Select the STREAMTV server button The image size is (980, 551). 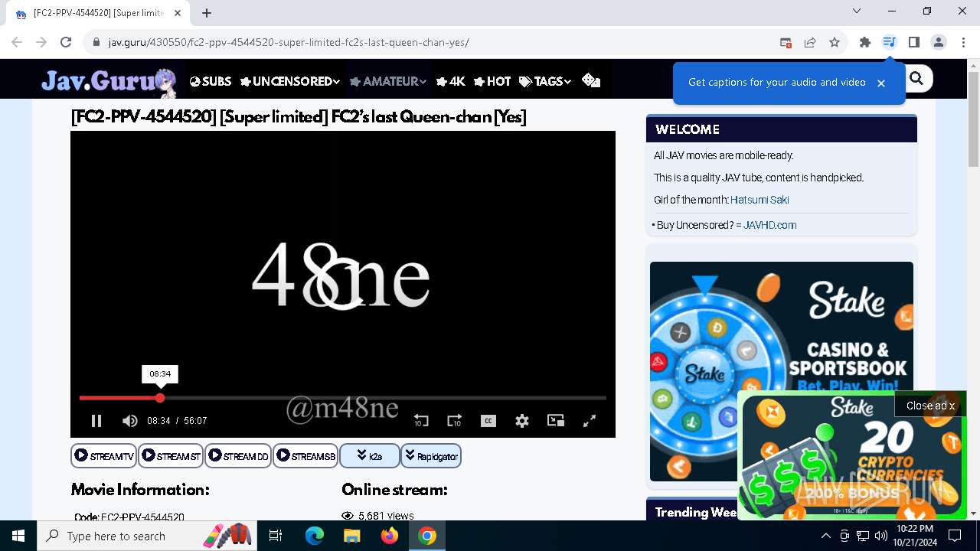coord(103,456)
